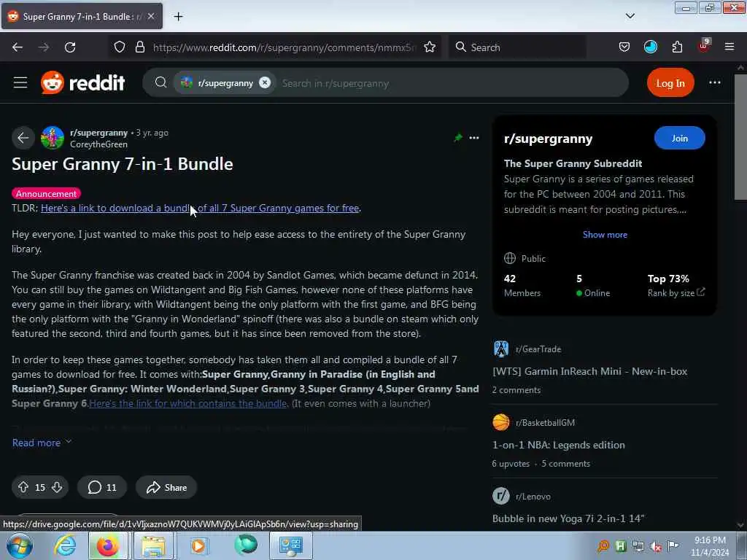Open Windows Start menu orb
This screenshot has width=747, height=560.
click(x=20, y=545)
